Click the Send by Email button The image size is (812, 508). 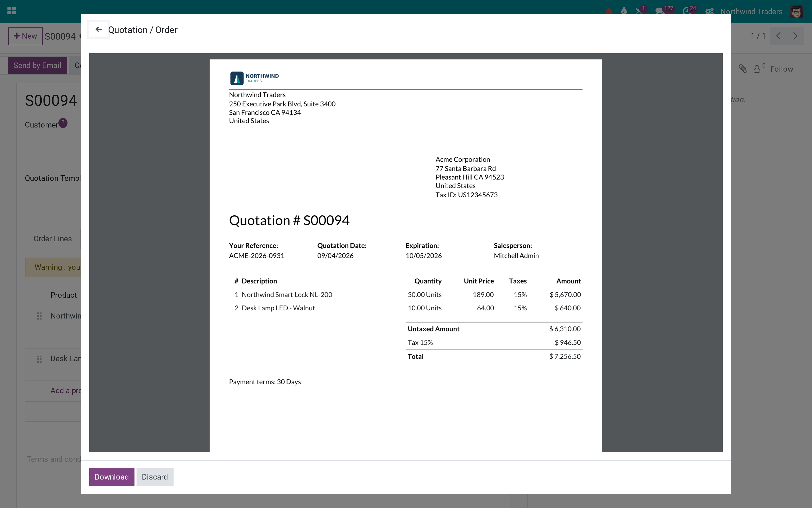point(37,66)
